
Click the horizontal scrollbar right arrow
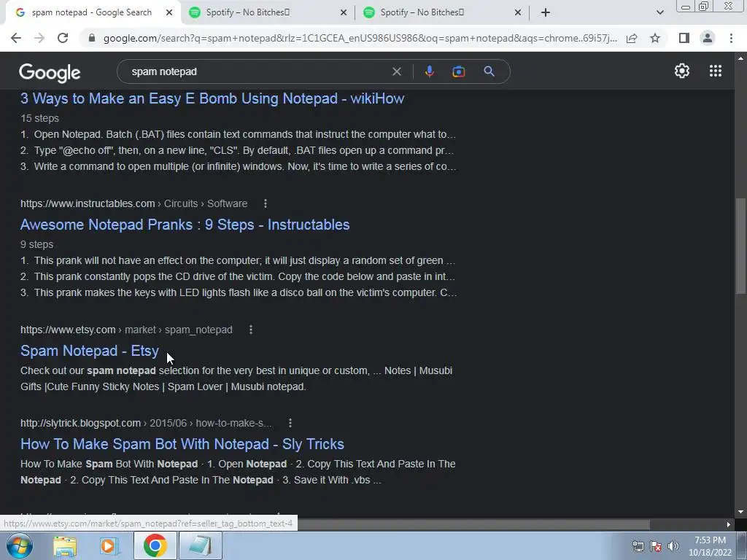coord(729,524)
